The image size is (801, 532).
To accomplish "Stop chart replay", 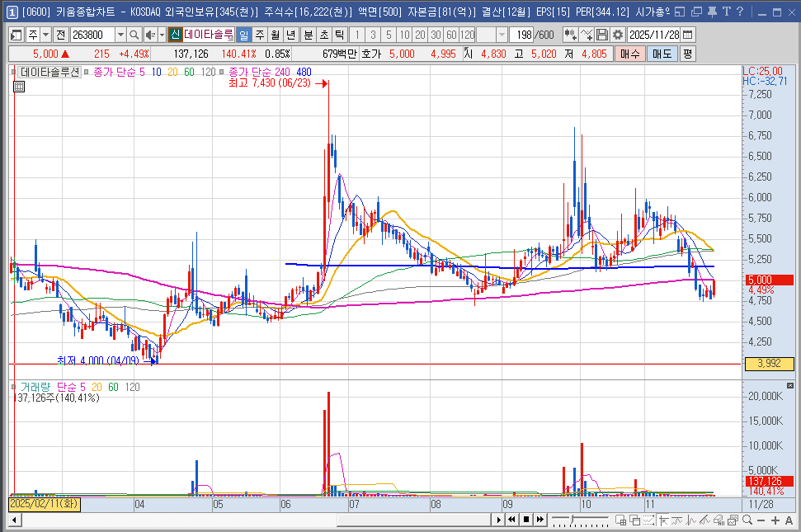I will [526, 520].
